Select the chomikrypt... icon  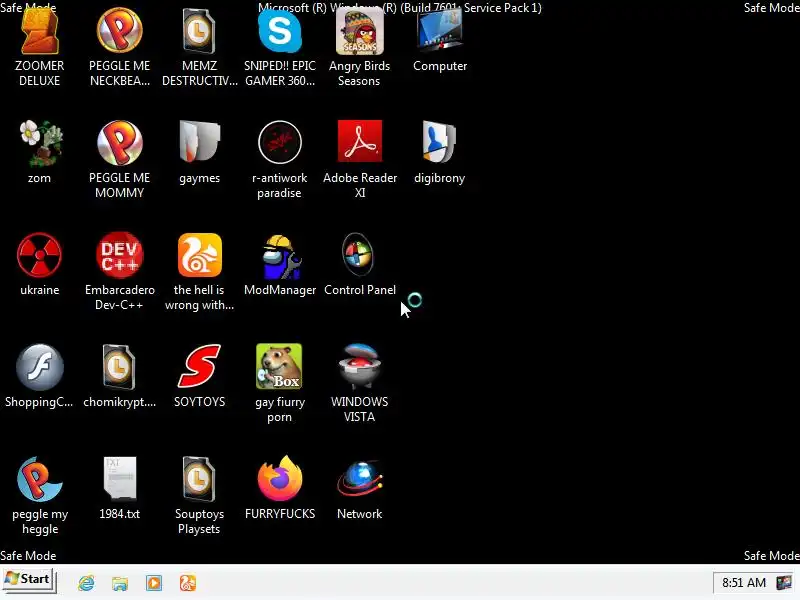119,367
